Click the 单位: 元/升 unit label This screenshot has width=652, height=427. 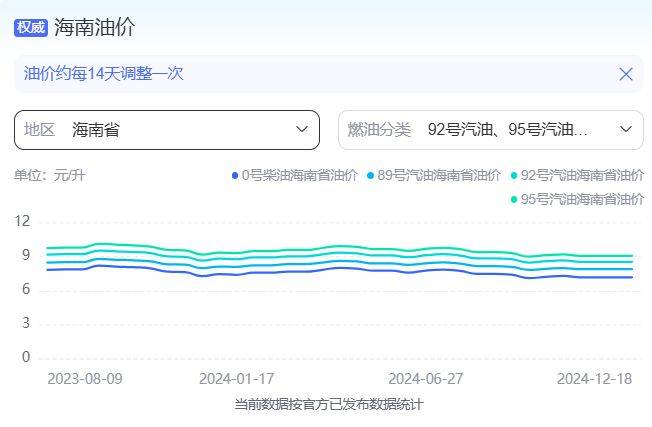coord(49,175)
